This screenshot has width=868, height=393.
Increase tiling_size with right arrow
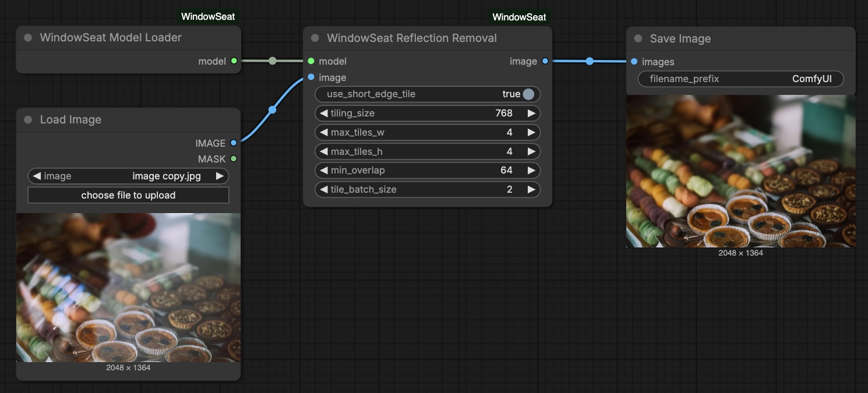tap(531, 114)
